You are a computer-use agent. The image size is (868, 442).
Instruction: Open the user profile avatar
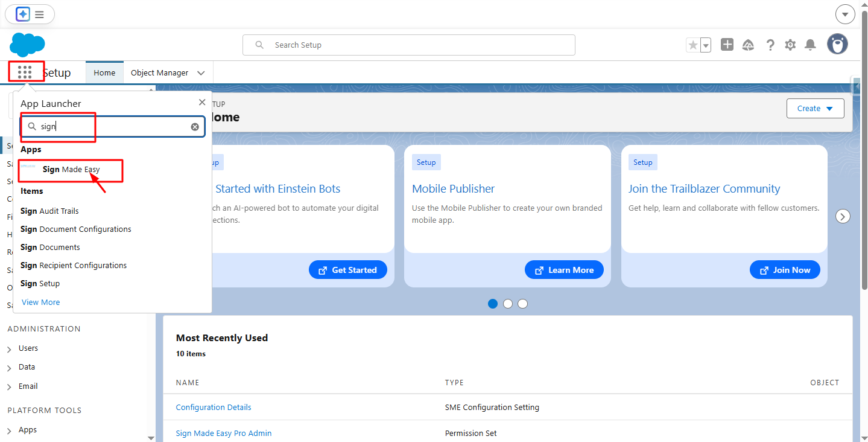tap(837, 44)
